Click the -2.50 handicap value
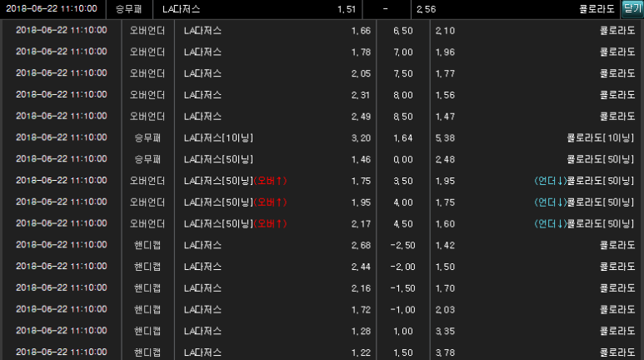 (x=403, y=245)
